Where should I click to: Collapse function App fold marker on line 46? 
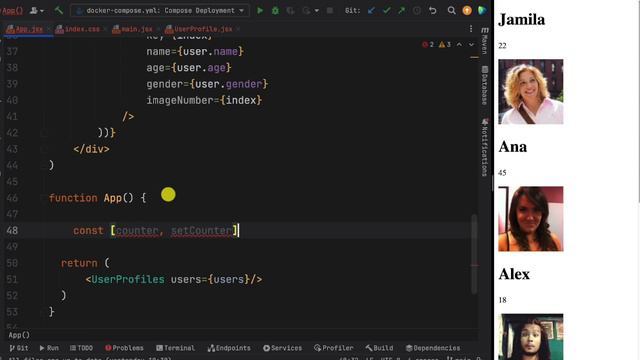[x=44, y=198]
